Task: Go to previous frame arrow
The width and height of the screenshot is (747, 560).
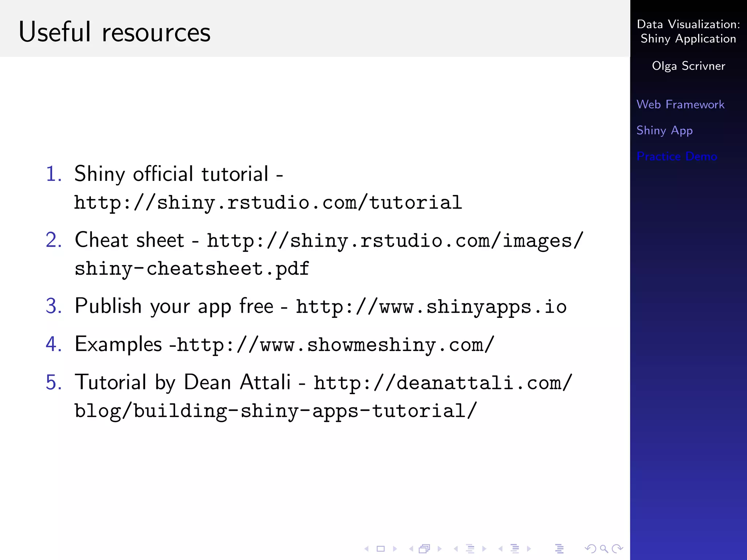Action: tap(411, 549)
